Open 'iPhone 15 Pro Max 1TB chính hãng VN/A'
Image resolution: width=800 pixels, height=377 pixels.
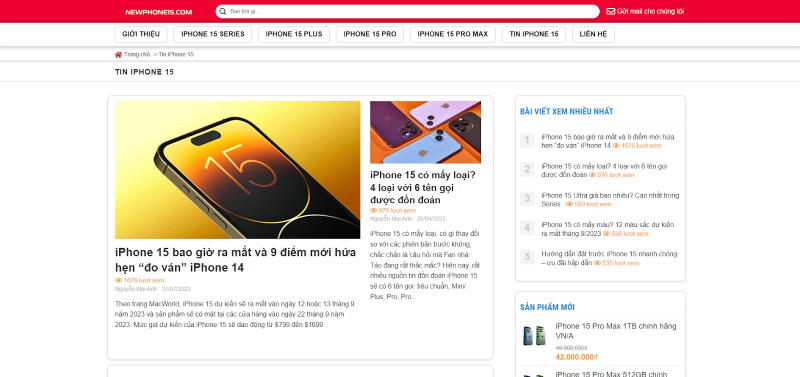click(x=616, y=331)
